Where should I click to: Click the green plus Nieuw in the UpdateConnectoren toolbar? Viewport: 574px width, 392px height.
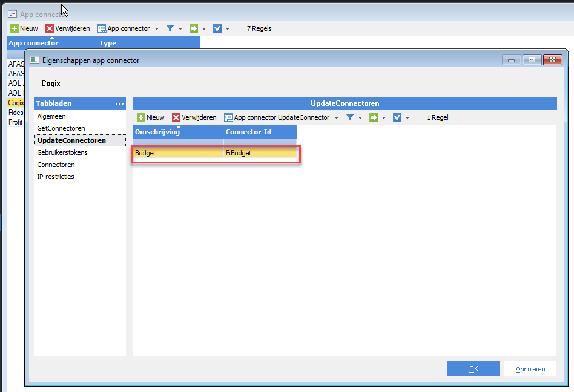coord(150,117)
